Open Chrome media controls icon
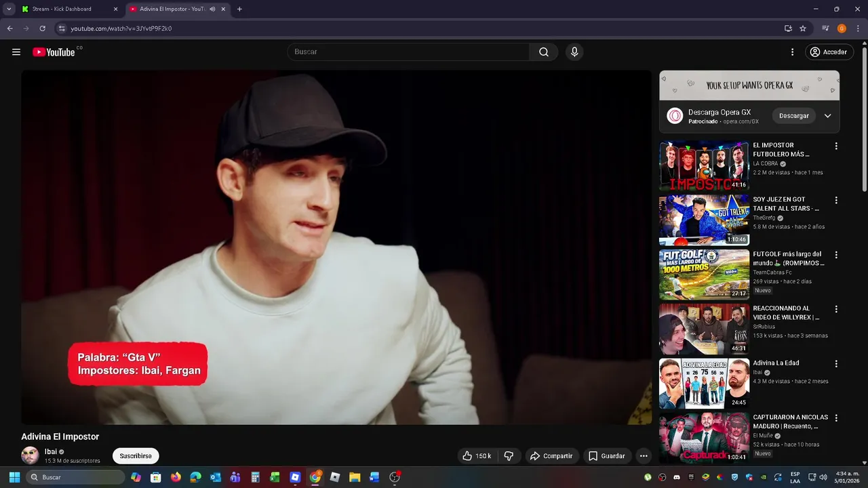 click(x=825, y=28)
